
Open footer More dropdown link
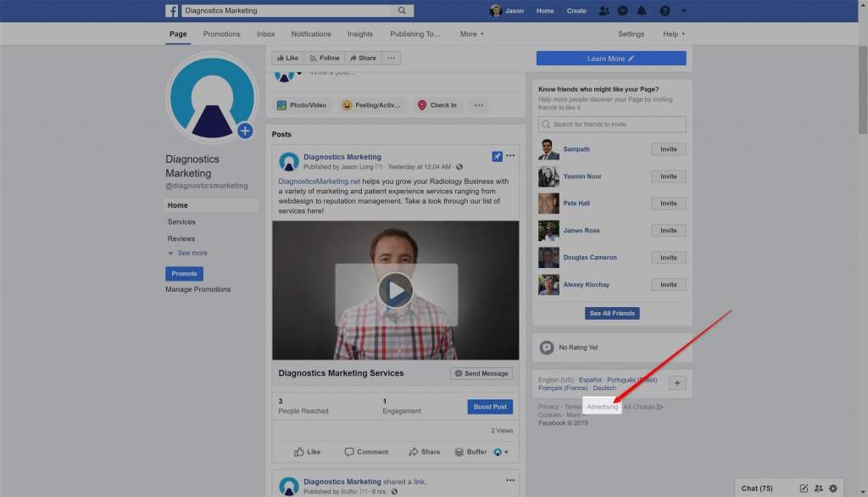pos(576,415)
